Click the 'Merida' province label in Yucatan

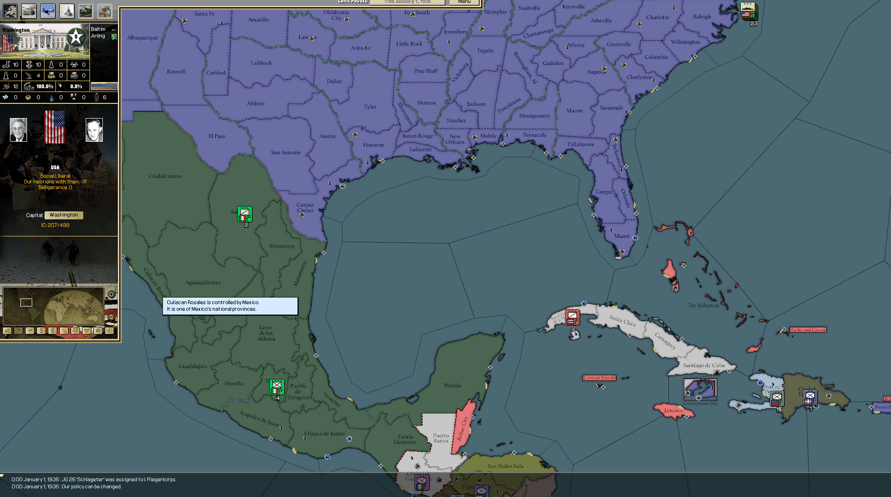(452, 385)
